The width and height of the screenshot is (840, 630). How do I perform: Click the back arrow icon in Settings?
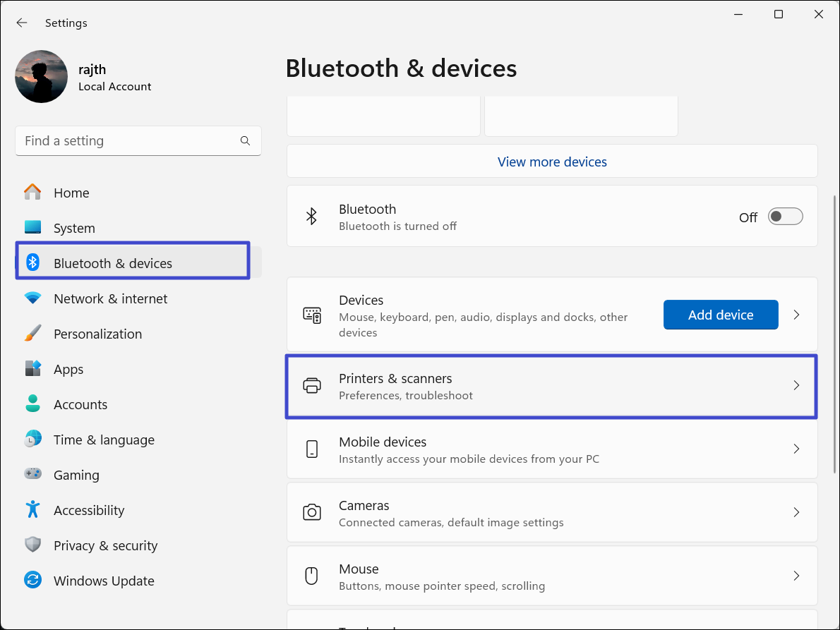pyautogui.click(x=22, y=23)
